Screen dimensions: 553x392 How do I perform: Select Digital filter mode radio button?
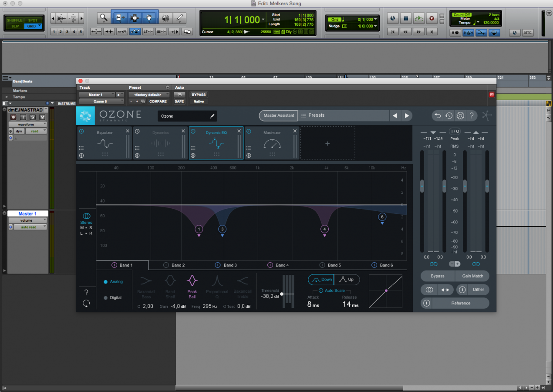click(106, 298)
